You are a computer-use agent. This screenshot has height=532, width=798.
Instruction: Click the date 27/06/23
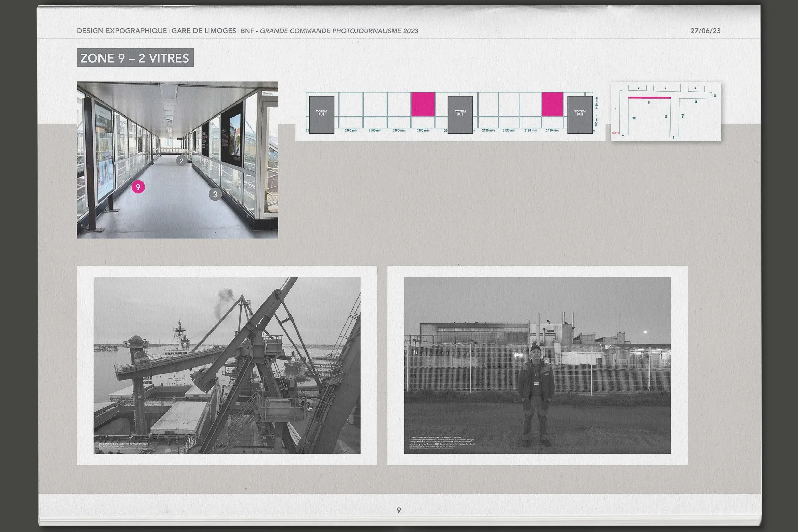click(x=705, y=31)
